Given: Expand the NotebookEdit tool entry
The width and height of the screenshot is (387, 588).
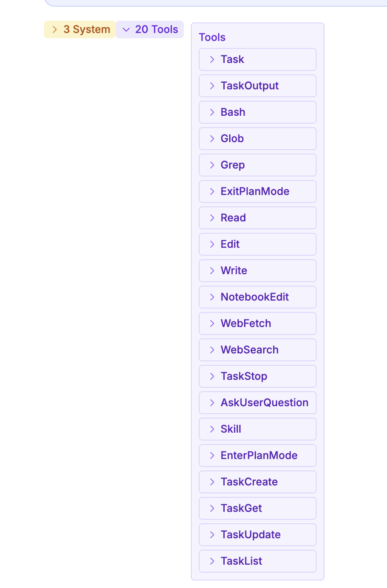Looking at the screenshot, I should tap(257, 297).
